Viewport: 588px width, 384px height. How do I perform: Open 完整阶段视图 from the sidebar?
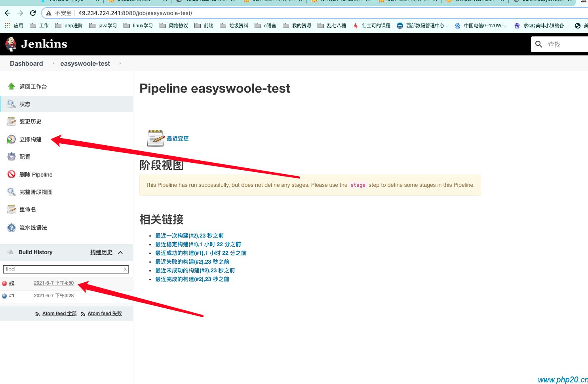[x=36, y=192]
